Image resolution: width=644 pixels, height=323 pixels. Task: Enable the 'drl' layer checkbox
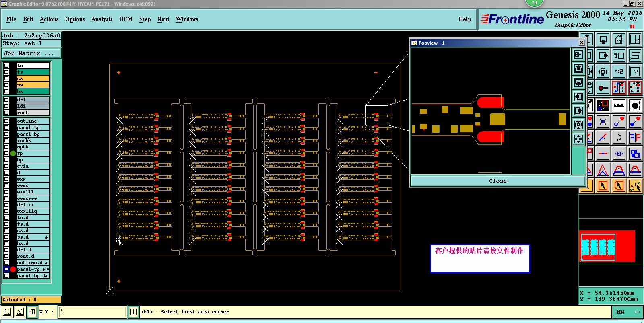[x=6, y=100]
